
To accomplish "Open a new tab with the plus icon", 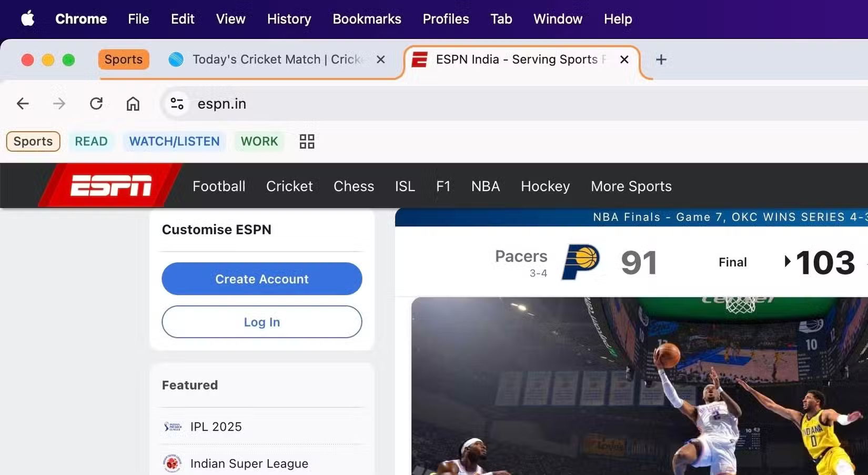I will click(x=661, y=60).
